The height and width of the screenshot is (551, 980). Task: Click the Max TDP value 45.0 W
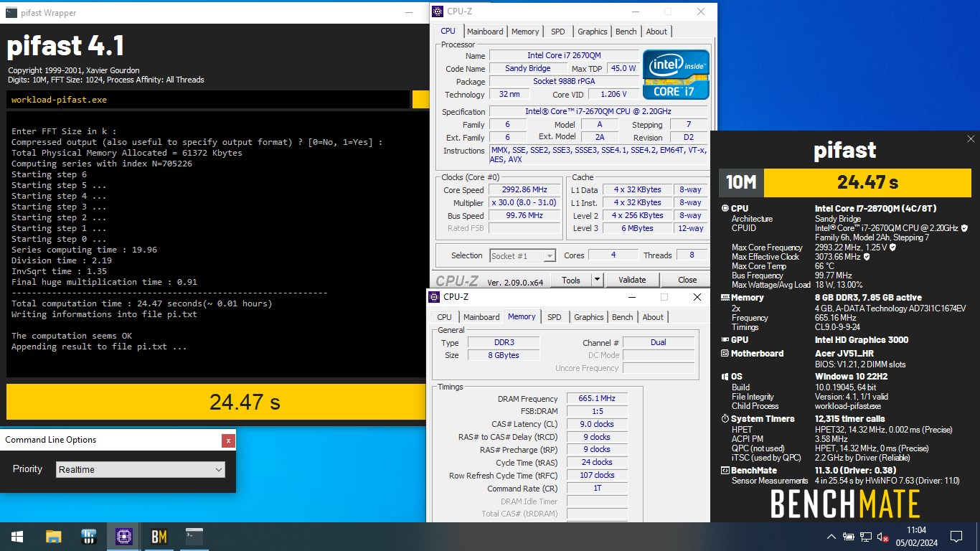(x=623, y=68)
